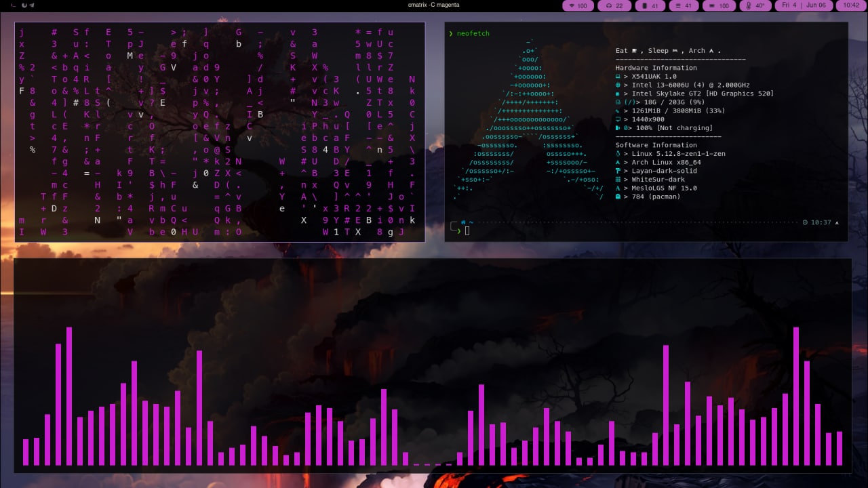Click the text Eat, Sleep, Arch tagline

pos(668,51)
